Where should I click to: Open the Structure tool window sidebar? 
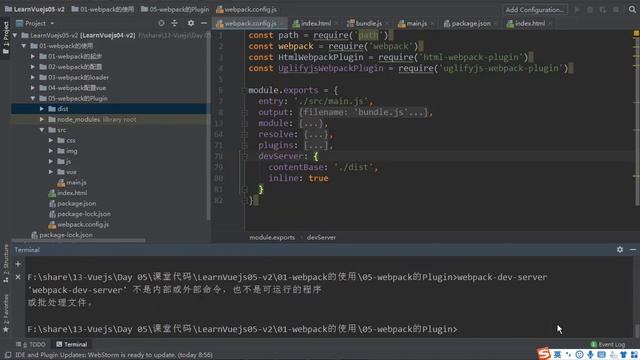pyautogui.click(x=6, y=263)
